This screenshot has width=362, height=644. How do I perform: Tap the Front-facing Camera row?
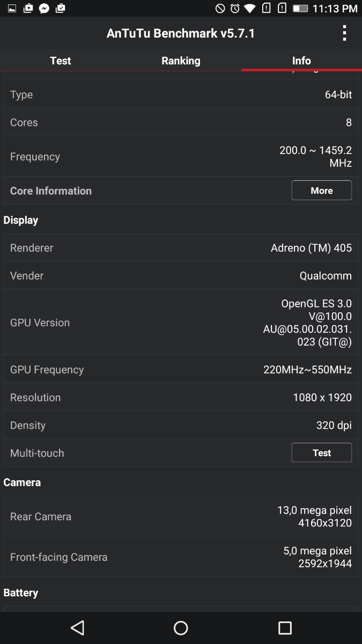click(181, 557)
